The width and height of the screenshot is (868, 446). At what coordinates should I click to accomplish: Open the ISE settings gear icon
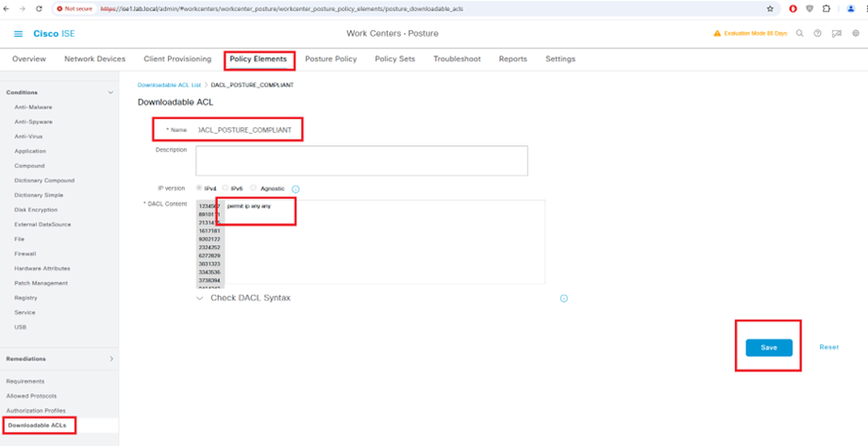856,33
